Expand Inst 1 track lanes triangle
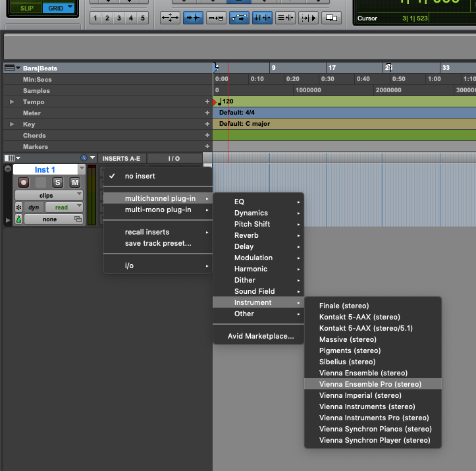 8,220
